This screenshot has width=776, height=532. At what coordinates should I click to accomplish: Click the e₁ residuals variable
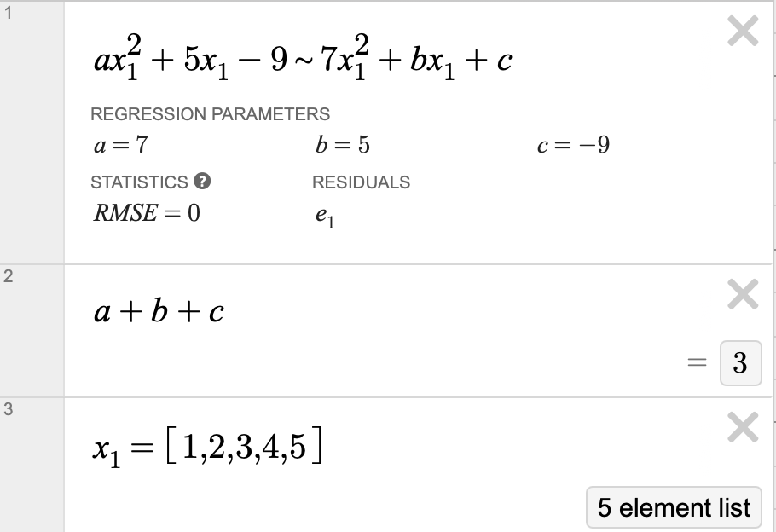pyautogui.click(x=325, y=217)
